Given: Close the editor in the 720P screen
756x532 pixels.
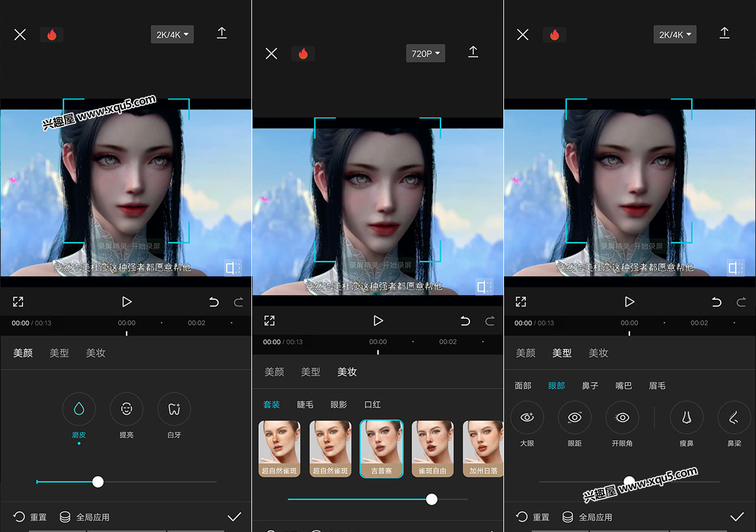Looking at the screenshot, I should coord(272,54).
